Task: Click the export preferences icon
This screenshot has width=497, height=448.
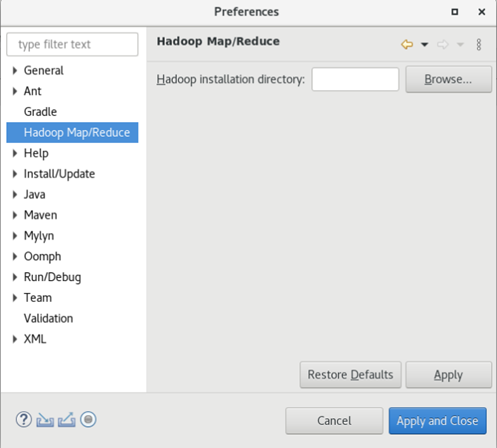Action: tap(66, 420)
